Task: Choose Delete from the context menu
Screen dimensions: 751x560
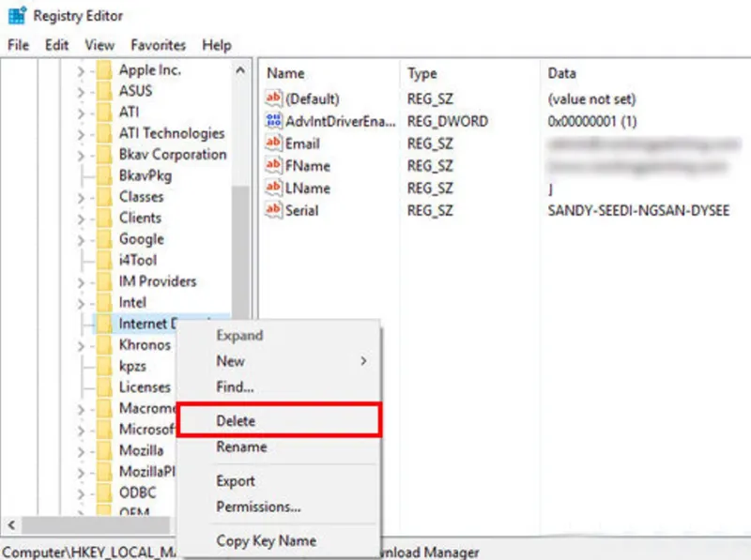Action: [236, 421]
